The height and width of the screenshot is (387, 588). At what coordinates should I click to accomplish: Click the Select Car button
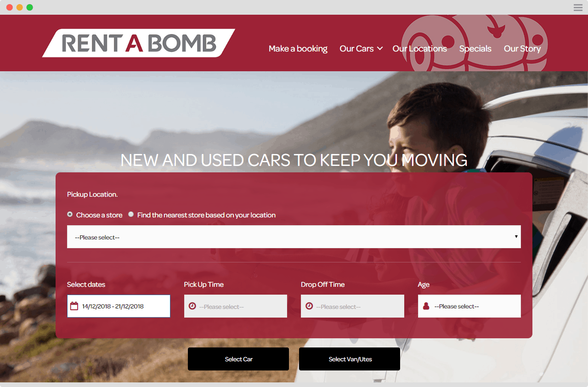pyautogui.click(x=238, y=359)
